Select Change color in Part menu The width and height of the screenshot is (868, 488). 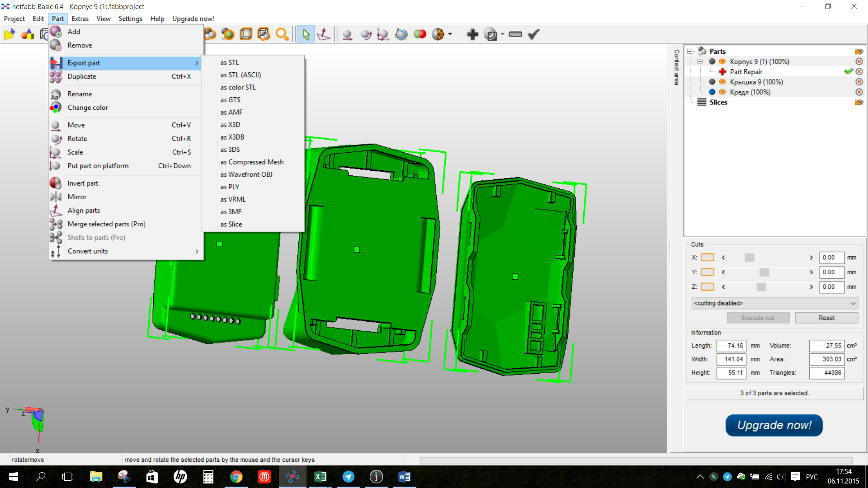pos(126,108)
